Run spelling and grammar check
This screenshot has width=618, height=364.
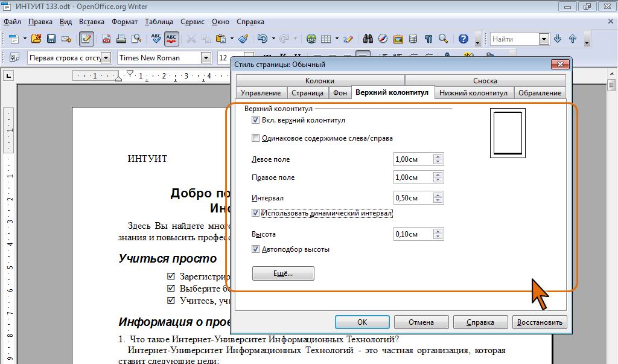[x=156, y=39]
